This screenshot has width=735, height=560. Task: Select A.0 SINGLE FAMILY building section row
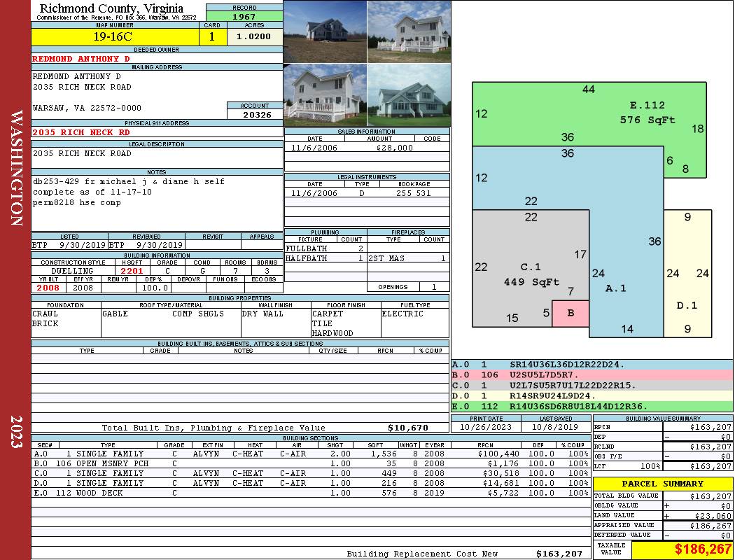coord(311,454)
